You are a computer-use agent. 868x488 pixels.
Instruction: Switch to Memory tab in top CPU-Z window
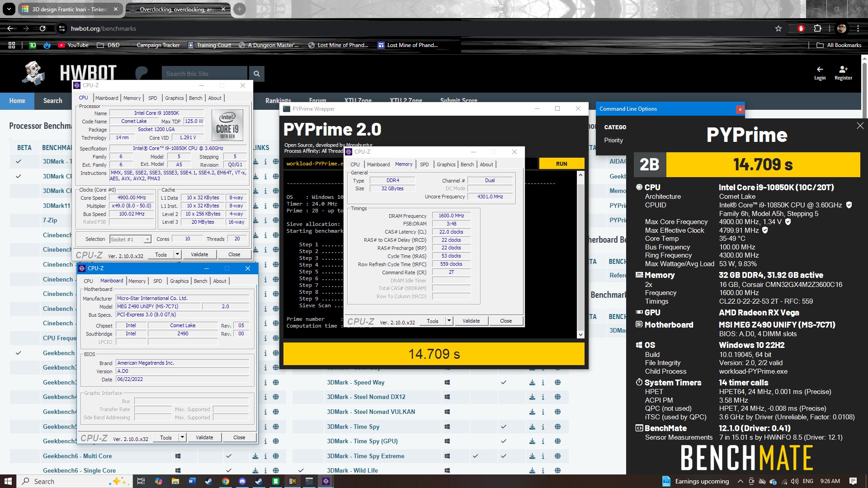[x=132, y=98]
